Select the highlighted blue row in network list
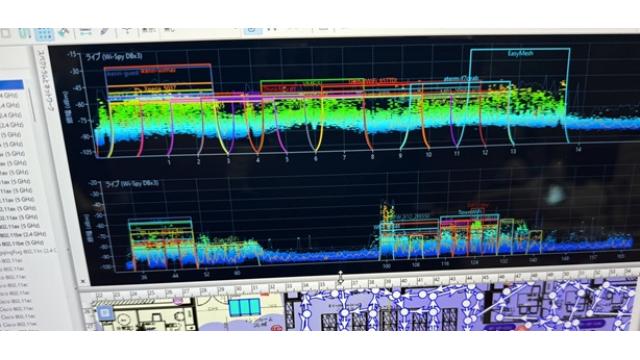The image size is (640, 360). coord(11,85)
